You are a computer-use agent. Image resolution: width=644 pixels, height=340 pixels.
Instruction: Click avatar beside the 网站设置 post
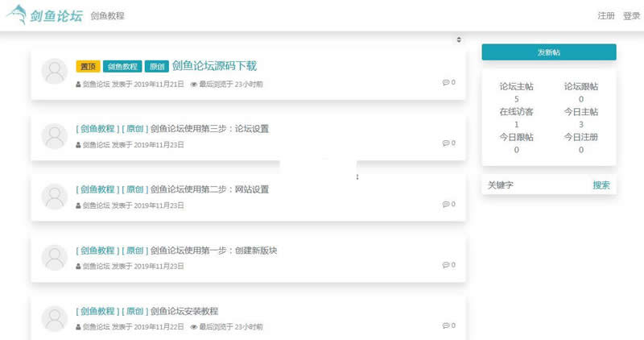[54, 196]
